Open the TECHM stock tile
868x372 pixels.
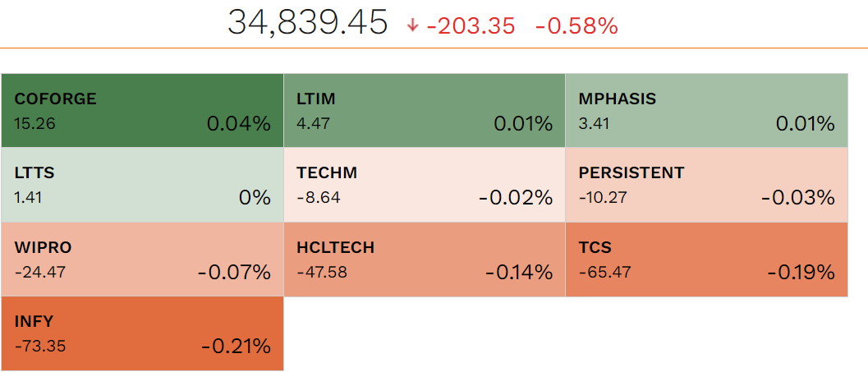point(425,185)
